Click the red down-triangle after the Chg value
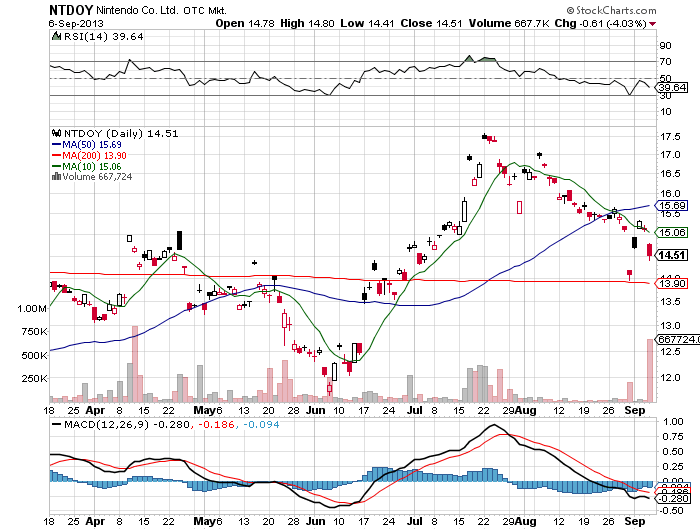 [653, 24]
